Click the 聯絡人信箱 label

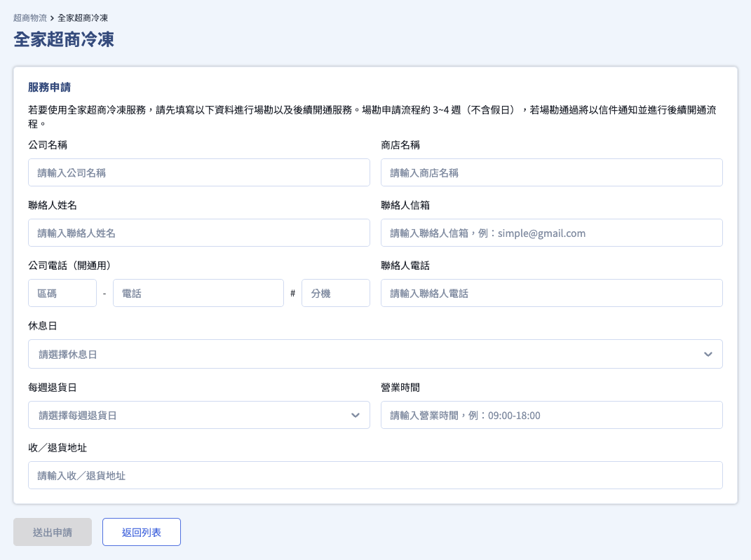[x=405, y=205]
